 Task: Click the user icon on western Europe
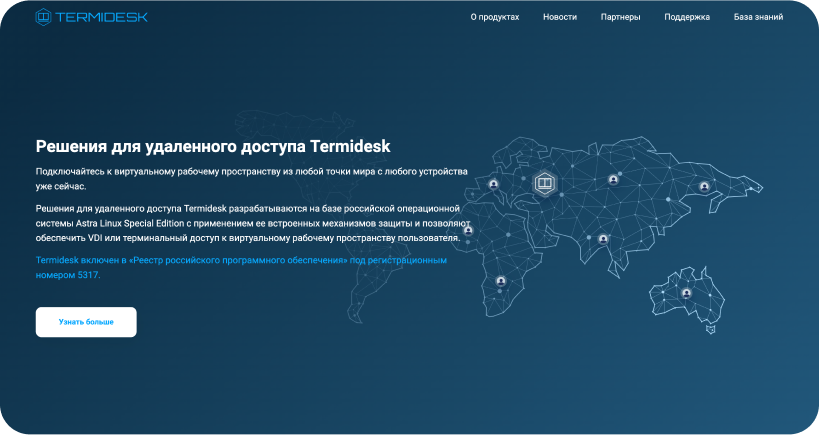coord(494,184)
